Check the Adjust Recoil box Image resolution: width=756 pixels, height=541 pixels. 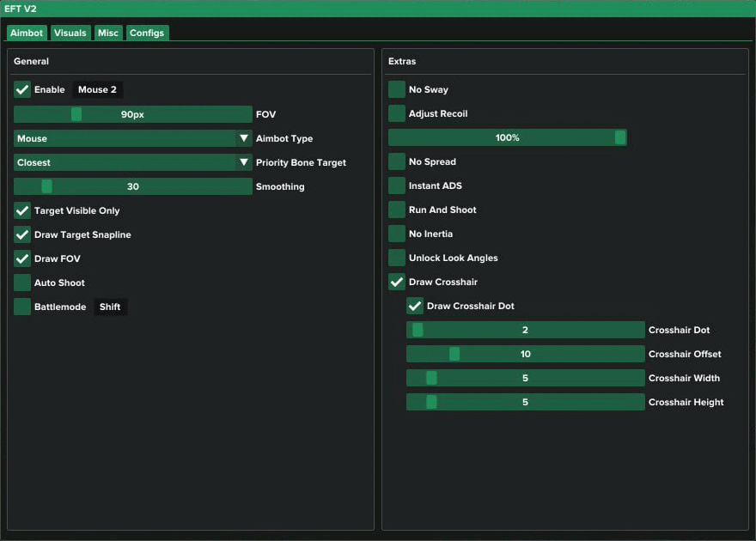[x=397, y=113]
